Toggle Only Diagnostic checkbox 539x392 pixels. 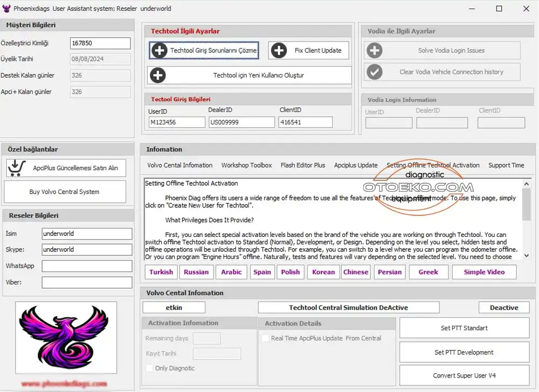149,368
